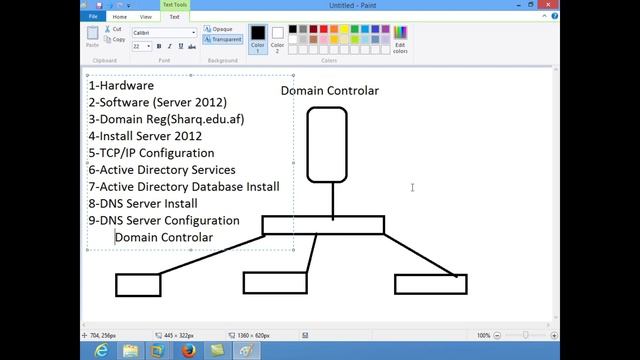Open the File menu
The width and height of the screenshot is (640, 360).
coord(93,16)
